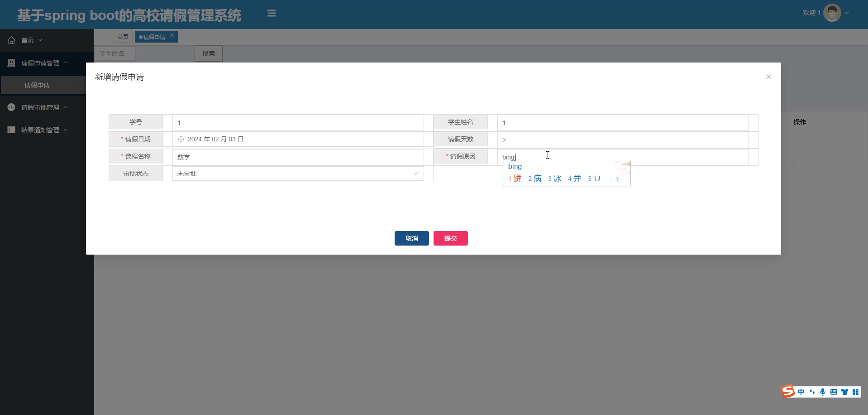The width and height of the screenshot is (868, 415).
Task: Open the IME skin shirt icon
Action: pos(844,392)
